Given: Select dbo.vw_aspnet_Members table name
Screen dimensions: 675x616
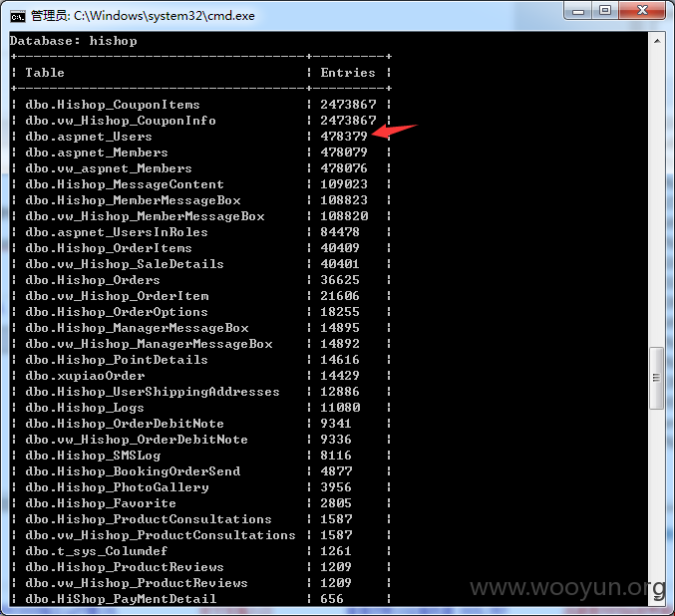Looking at the screenshot, I should pos(109,168).
